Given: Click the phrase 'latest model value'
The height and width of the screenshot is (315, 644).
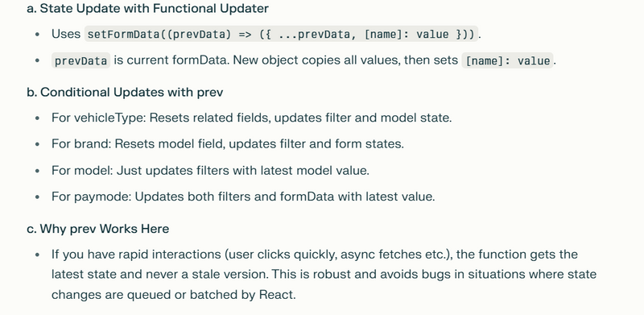Looking at the screenshot, I should pos(314,170).
